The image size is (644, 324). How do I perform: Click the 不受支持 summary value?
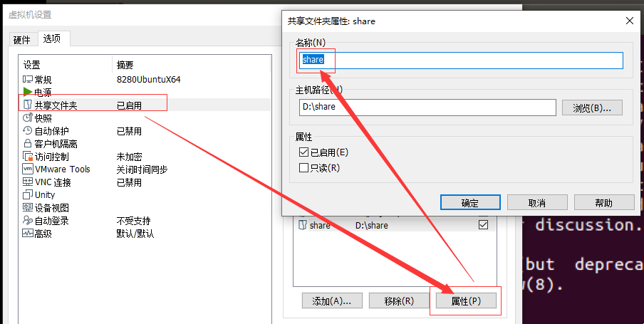coord(133,221)
